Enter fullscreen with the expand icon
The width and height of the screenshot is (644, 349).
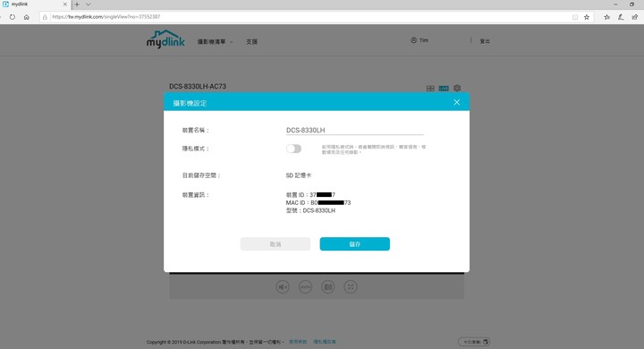click(x=351, y=287)
